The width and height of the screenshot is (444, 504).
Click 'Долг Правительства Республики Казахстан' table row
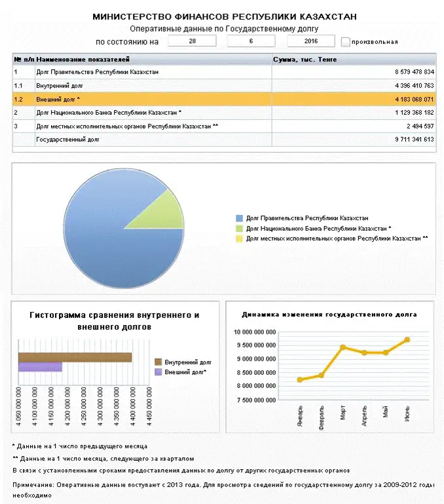click(x=223, y=71)
